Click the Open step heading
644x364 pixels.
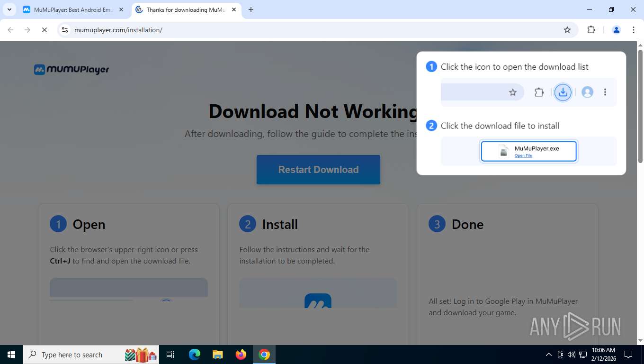pyautogui.click(x=89, y=224)
